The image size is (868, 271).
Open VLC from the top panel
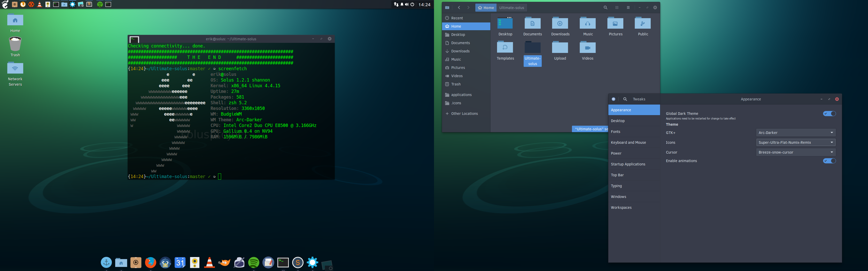pyautogui.click(x=40, y=4)
